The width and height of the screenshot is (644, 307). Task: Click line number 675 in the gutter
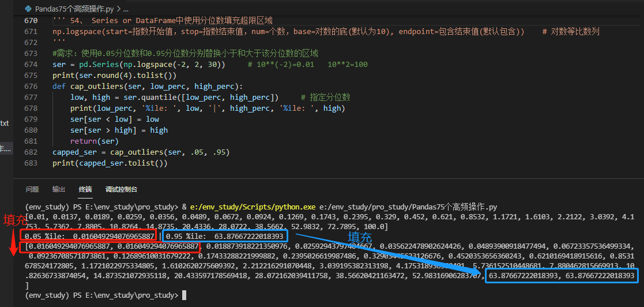(x=31, y=75)
